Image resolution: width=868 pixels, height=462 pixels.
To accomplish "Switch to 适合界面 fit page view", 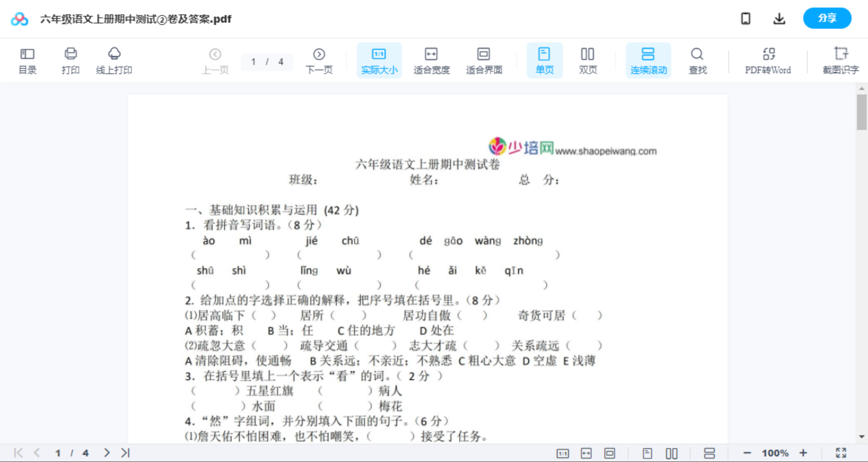I will pos(484,60).
